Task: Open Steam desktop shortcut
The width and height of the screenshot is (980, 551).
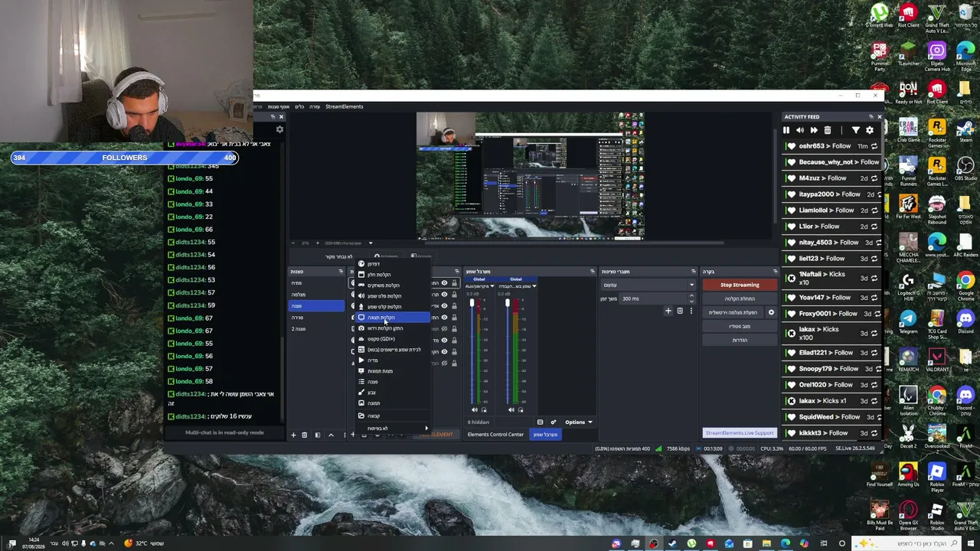Action: [x=965, y=130]
